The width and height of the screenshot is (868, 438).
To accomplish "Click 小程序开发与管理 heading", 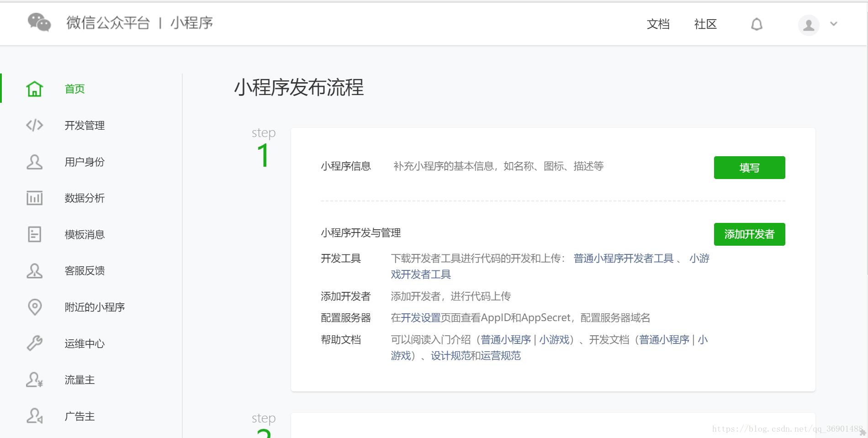I will [x=361, y=233].
